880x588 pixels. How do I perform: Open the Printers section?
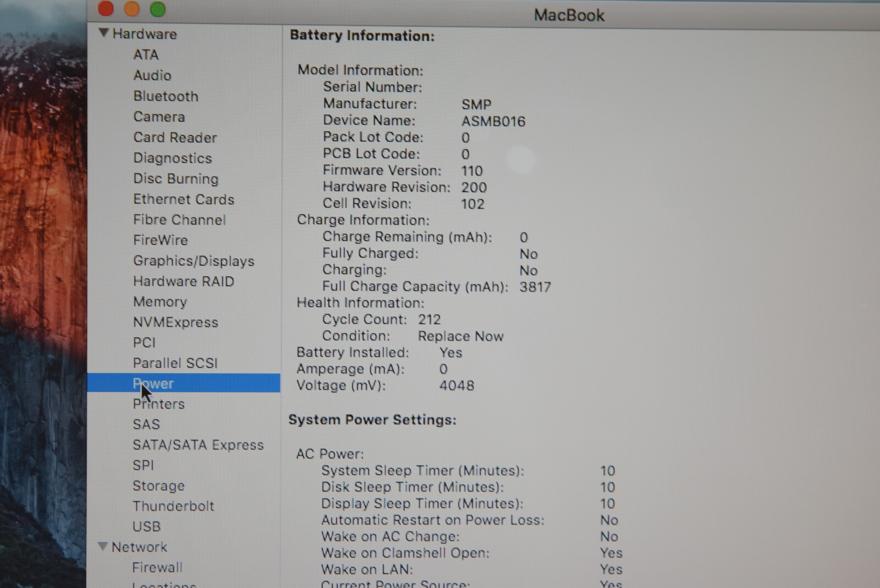click(158, 404)
